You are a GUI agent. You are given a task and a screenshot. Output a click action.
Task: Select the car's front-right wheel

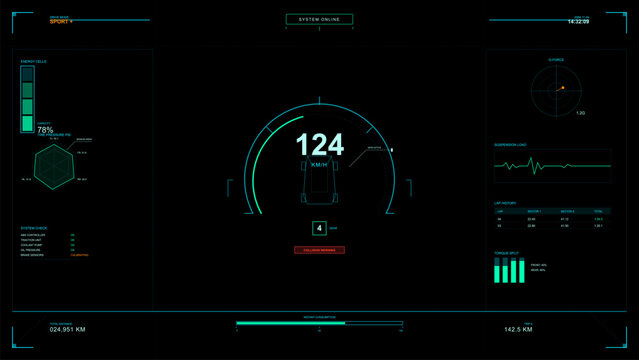335,166
